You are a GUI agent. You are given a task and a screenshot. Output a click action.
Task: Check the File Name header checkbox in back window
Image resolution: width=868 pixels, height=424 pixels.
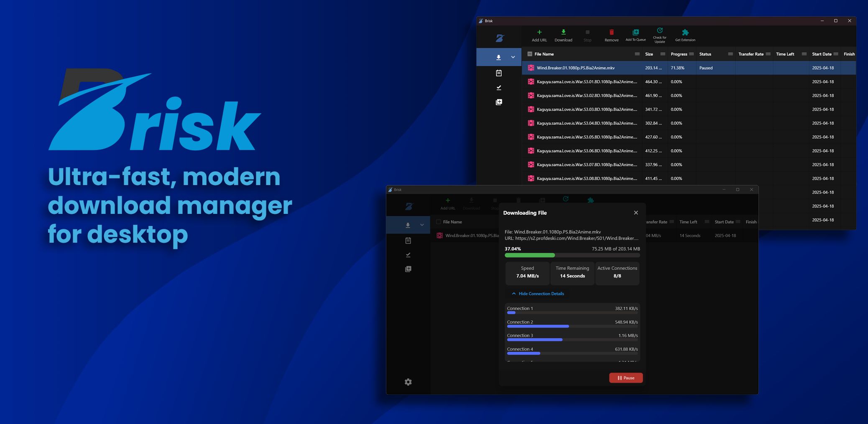point(529,54)
